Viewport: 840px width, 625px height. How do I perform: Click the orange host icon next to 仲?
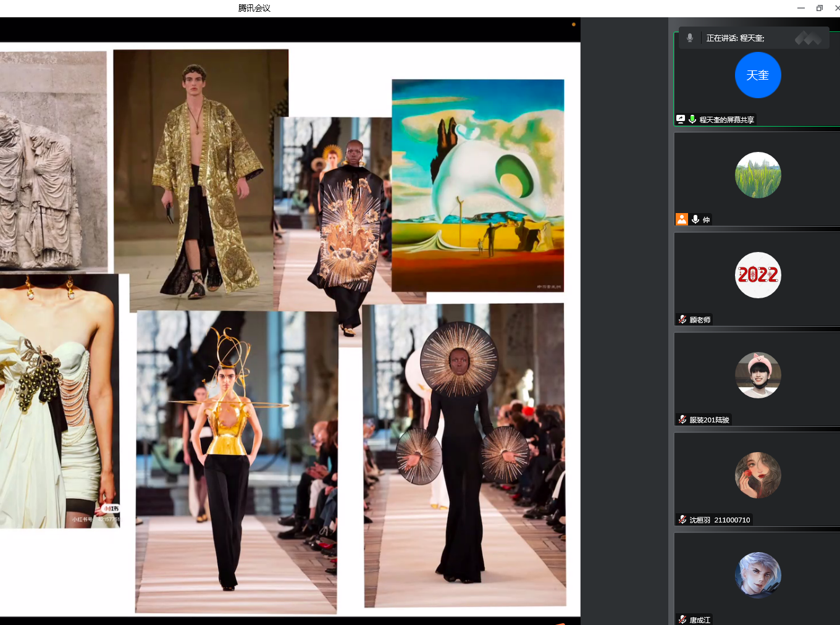pos(682,219)
